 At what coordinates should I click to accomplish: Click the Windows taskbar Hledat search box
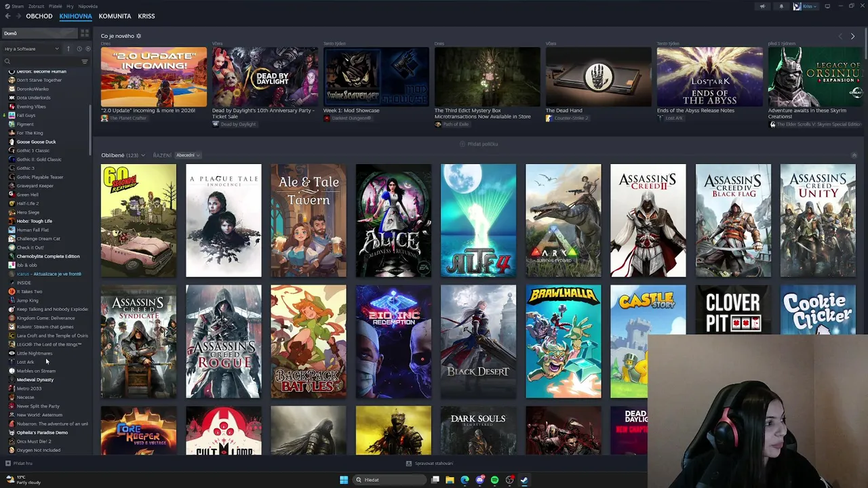coord(388,480)
